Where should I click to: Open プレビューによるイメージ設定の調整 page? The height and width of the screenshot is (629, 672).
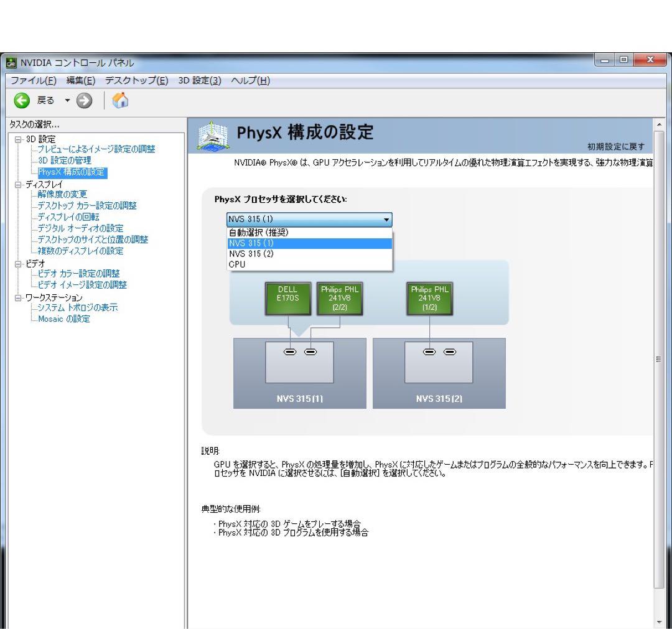96,149
